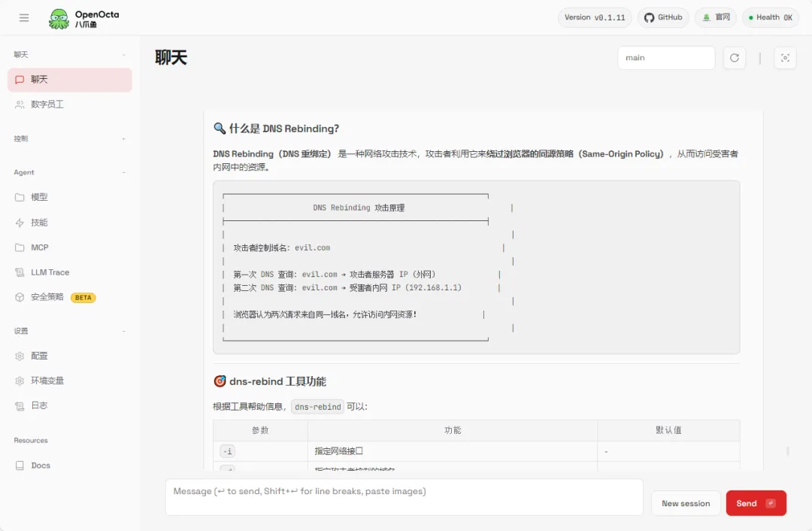Click the 192.168.1.1 DNS query line
Viewport: 812px width, 531px height.
click(x=347, y=288)
